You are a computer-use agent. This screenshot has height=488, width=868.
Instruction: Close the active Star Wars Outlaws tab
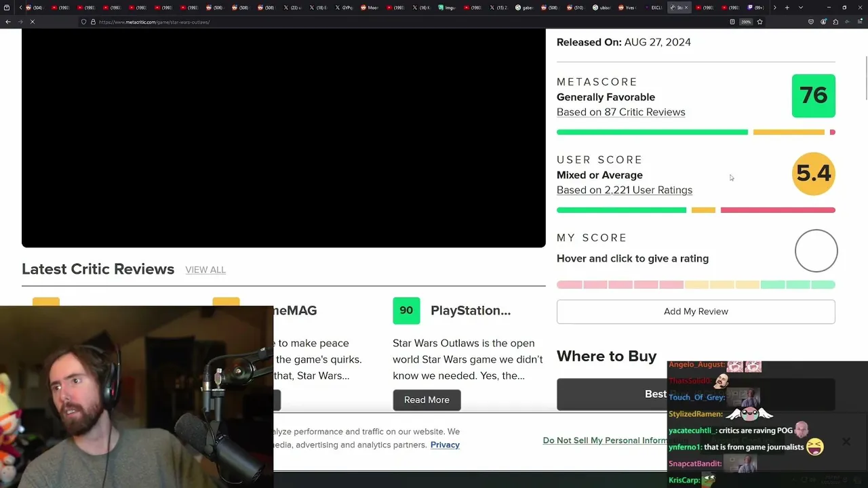coord(686,7)
